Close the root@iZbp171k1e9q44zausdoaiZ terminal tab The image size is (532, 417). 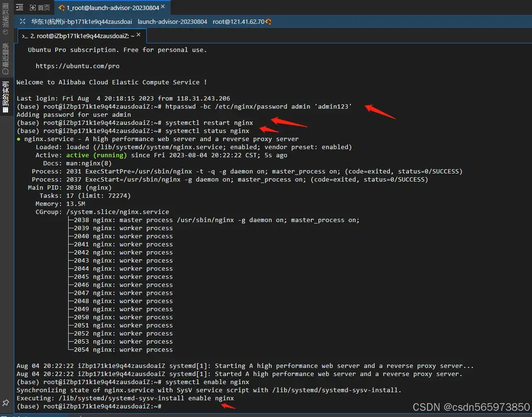pos(139,35)
